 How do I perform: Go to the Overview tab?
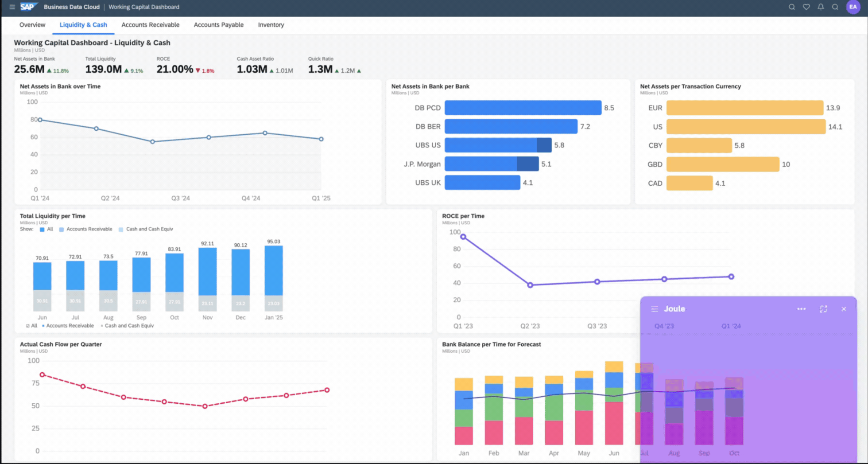click(32, 25)
